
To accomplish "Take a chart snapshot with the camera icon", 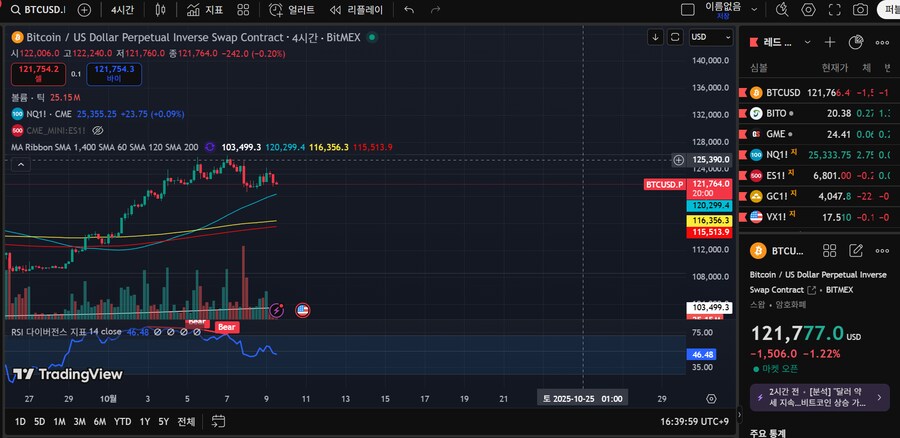I will (860, 10).
